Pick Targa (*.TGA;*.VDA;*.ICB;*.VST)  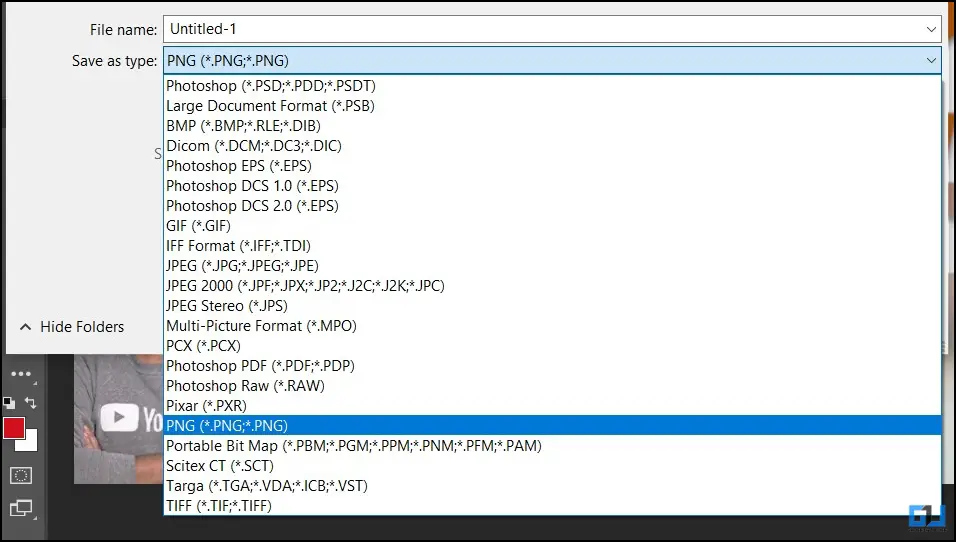tap(552, 486)
